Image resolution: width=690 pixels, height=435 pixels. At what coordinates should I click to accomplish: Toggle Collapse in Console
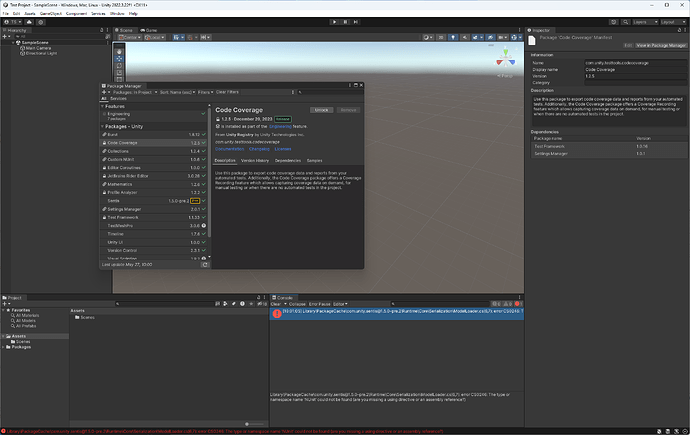click(x=297, y=304)
